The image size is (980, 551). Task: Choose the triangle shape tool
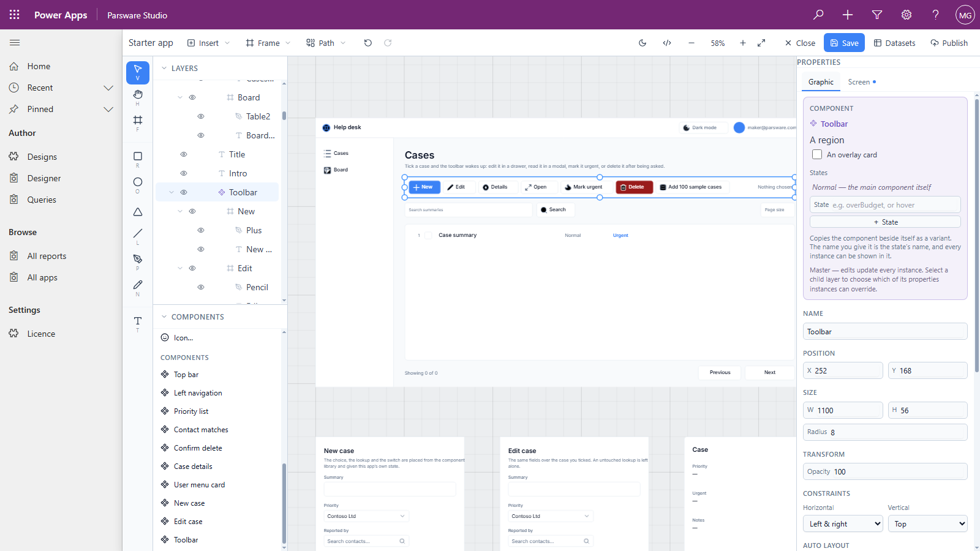pyautogui.click(x=138, y=212)
